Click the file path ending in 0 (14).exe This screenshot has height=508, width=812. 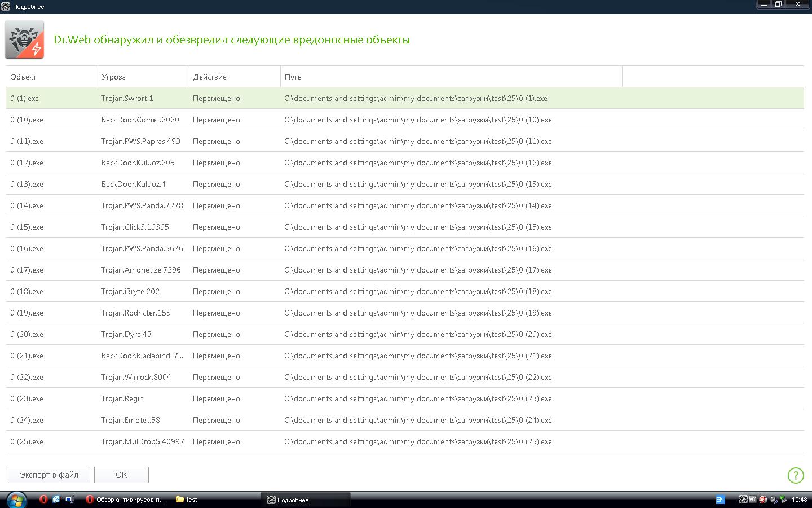(418, 205)
